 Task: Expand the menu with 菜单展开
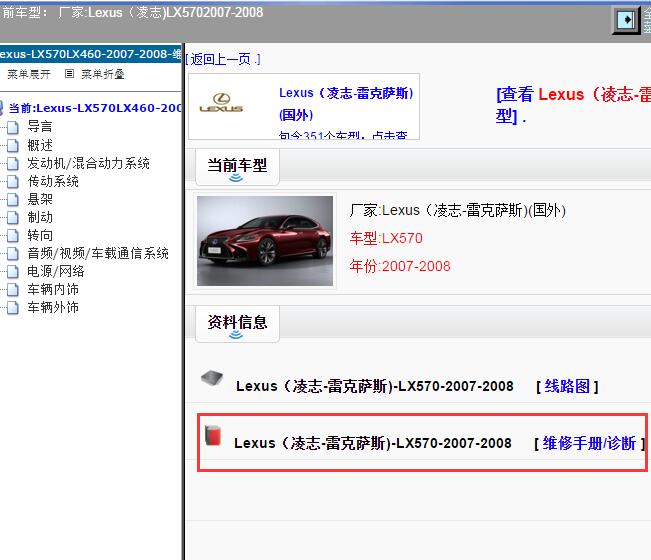[29, 74]
